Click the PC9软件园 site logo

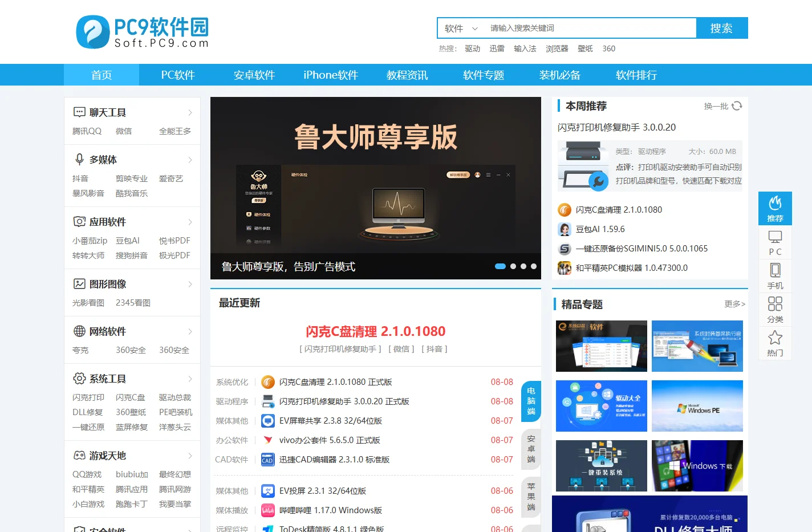(142, 33)
